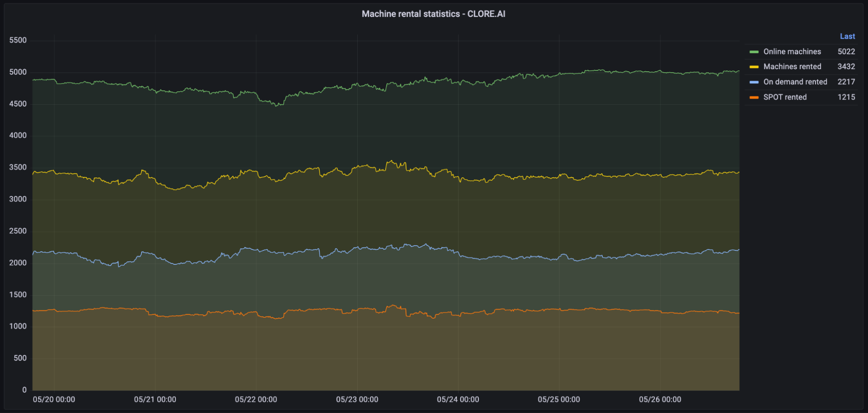Click the SPOT rented last value 1215
Viewport: 868px width, 413px height.
pos(846,97)
